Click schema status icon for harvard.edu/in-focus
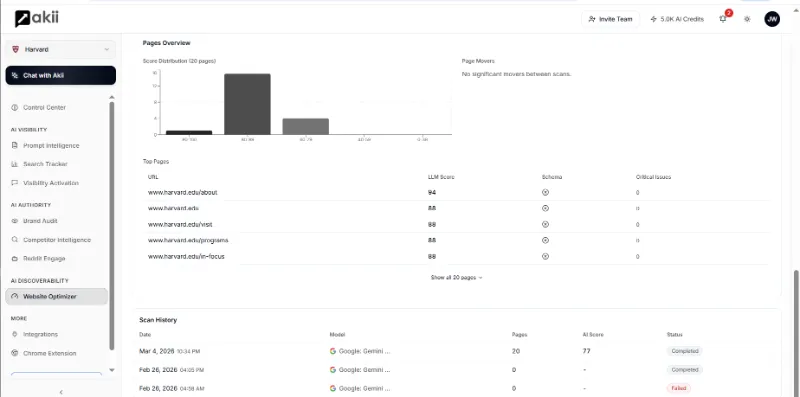The height and width of the screenshot is (397, 800). point(545,256)
